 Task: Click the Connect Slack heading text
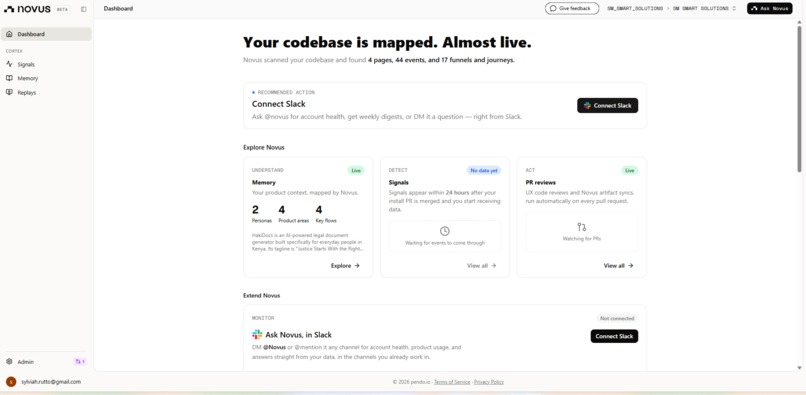tap(279, 104)
